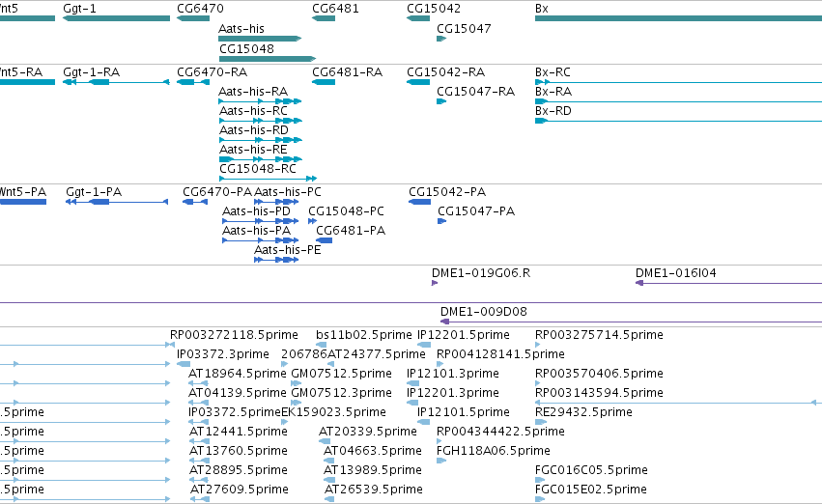Select transcript Aats-his-RE
Viewport: 822px width, 504px height.
tap(253, 150)
